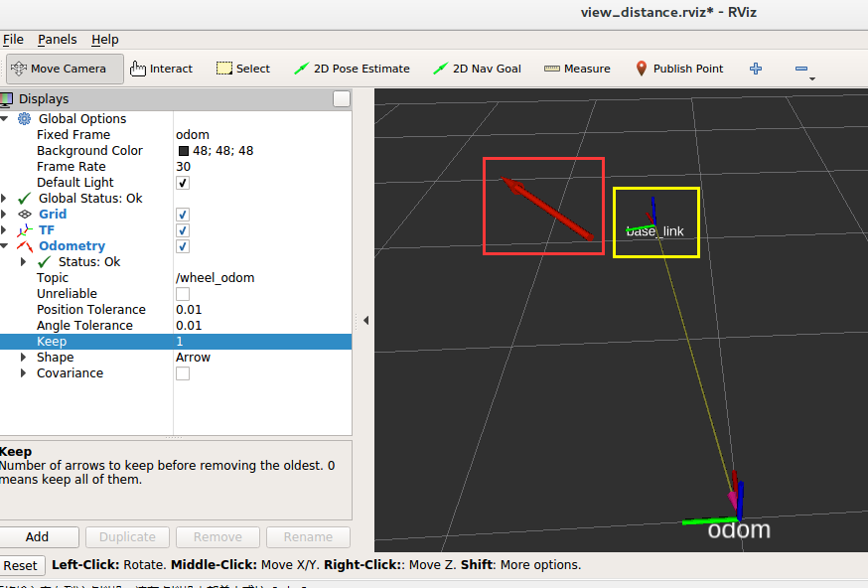Open the Panels menu
The width and height of the screenshot is (868, 588).
[57, 40]
